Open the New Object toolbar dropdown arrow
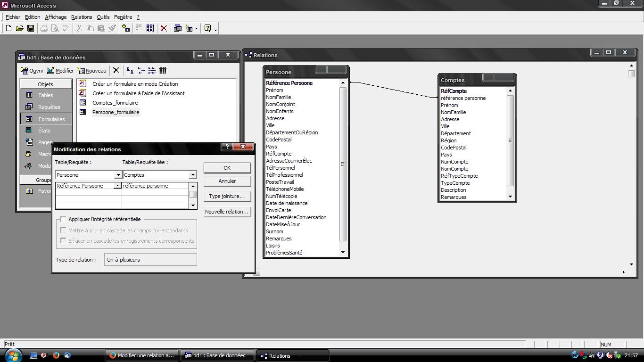Screen dimensions: 644x362 click(x=196, y=29)
